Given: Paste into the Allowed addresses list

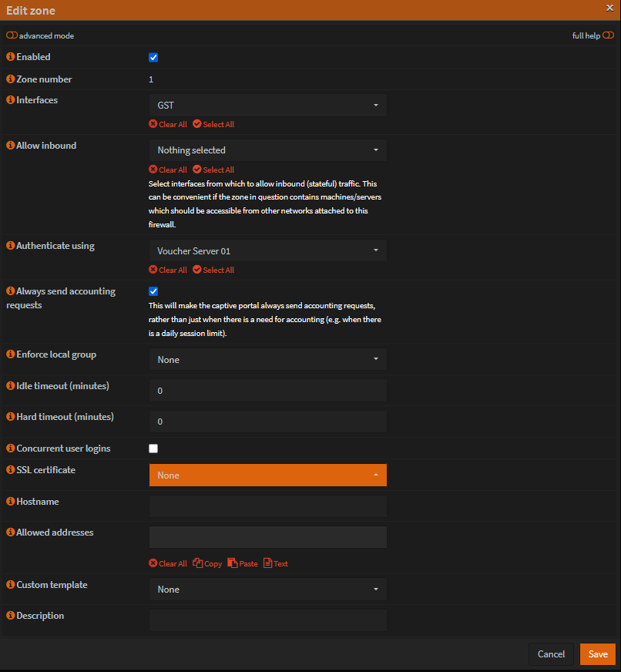Looking at the screenshot, I should click(x=242, y=563).
